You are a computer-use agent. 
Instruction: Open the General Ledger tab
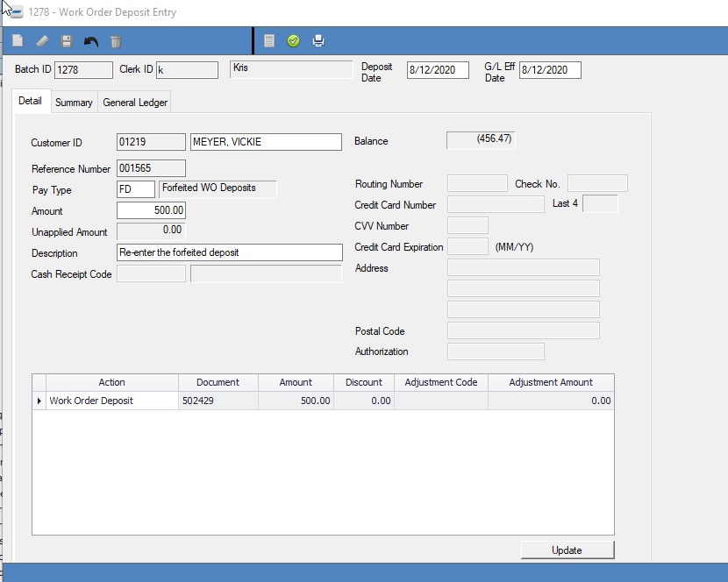point(135,103)
